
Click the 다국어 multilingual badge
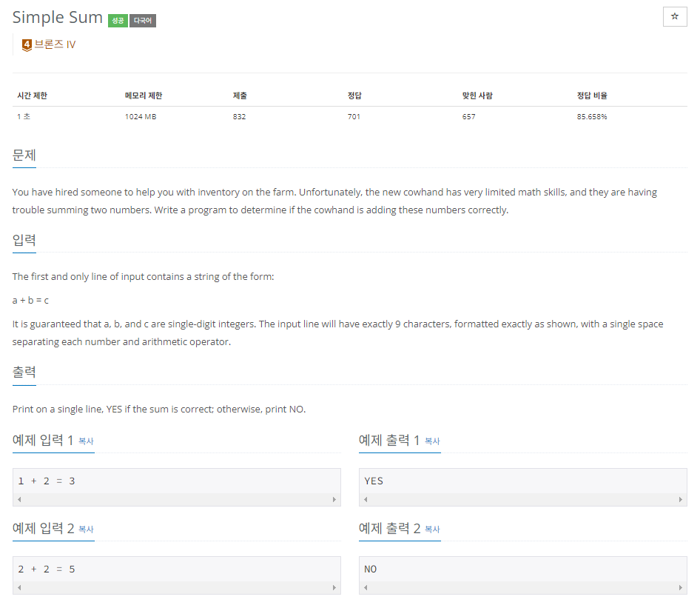(x=142, y=21)
